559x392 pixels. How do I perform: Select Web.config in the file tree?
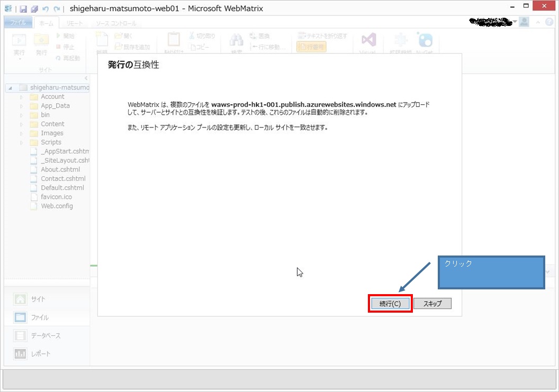(x=52, y=206)
